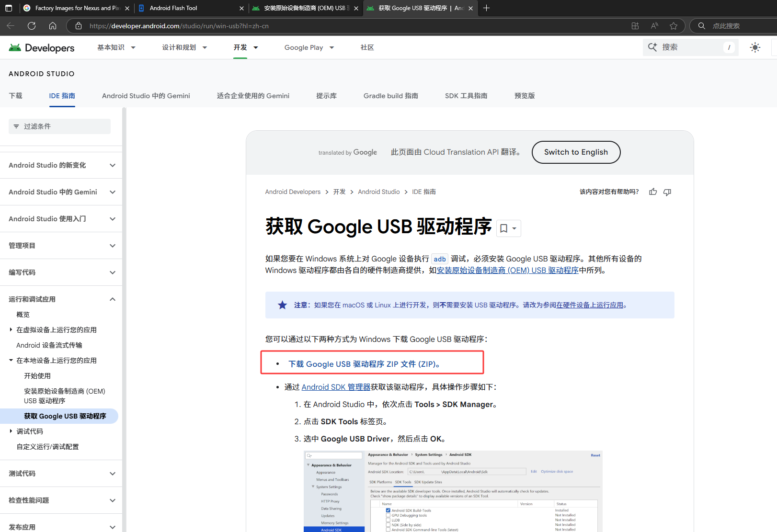Viewport: 777px width, 532px height.
Task: Expand the 检查性能问题 section
Action: (x=113, y=500)
